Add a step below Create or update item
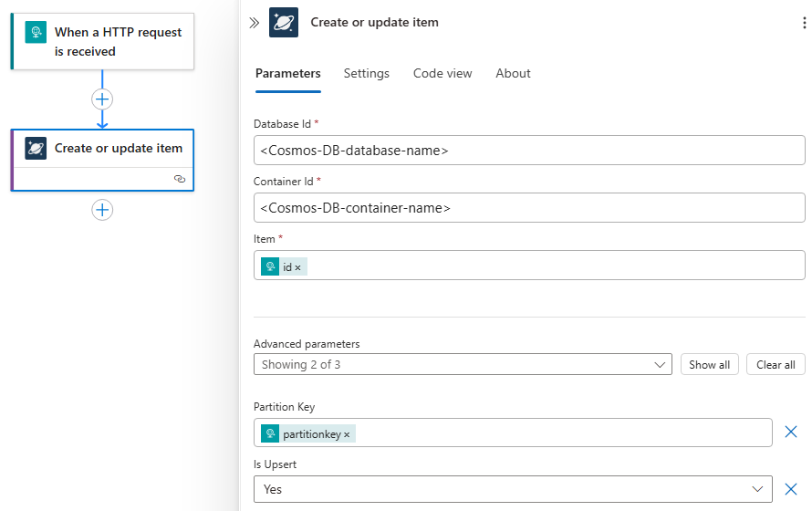The image size is (812, 511). point(102,210)
